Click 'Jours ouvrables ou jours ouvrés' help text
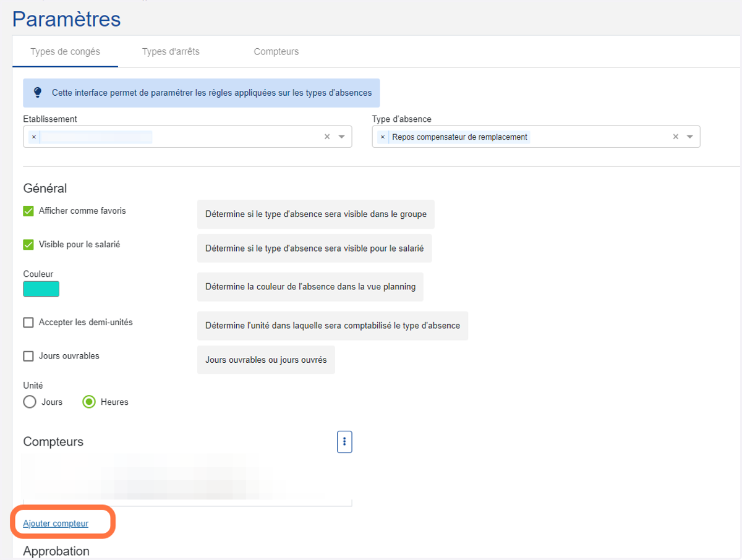This screenshot has width=742, height=560. (266, 360)
